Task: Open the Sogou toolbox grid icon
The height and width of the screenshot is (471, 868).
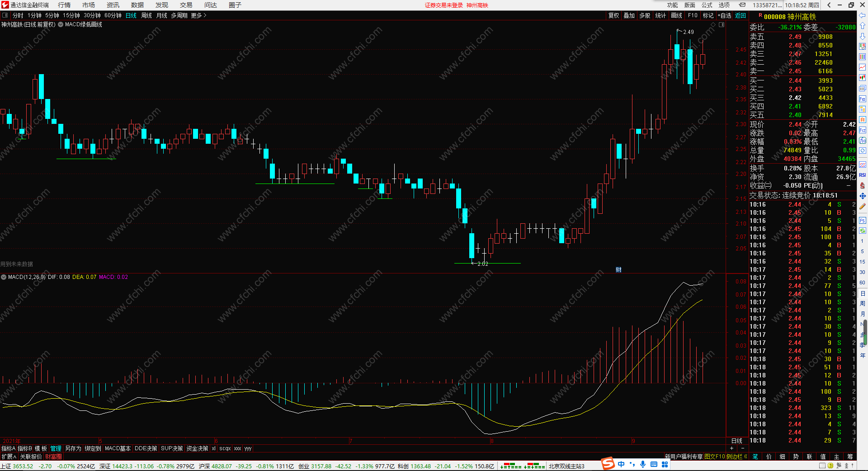Action: [665, 464]
